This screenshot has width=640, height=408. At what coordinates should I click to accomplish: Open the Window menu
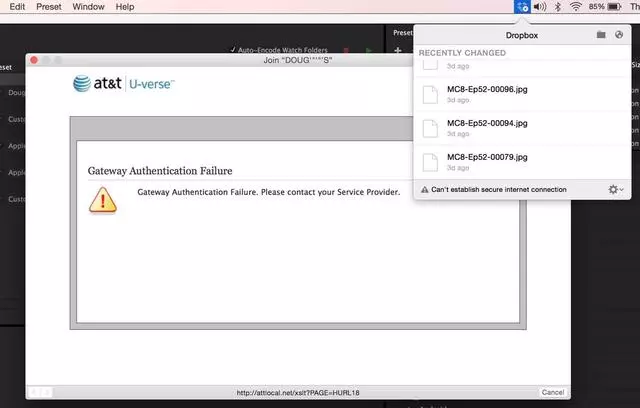(x=88, y=7)
